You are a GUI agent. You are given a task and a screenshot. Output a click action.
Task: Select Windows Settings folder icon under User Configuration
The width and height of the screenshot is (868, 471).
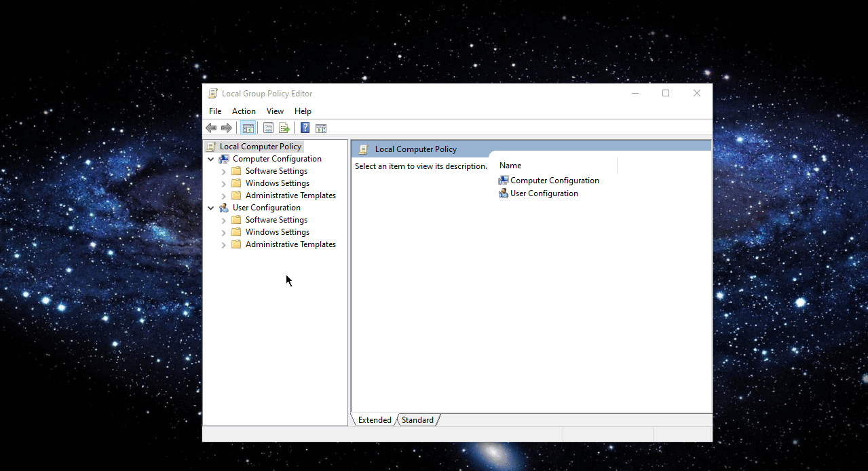pyautogui.click(x=236, y=232)
